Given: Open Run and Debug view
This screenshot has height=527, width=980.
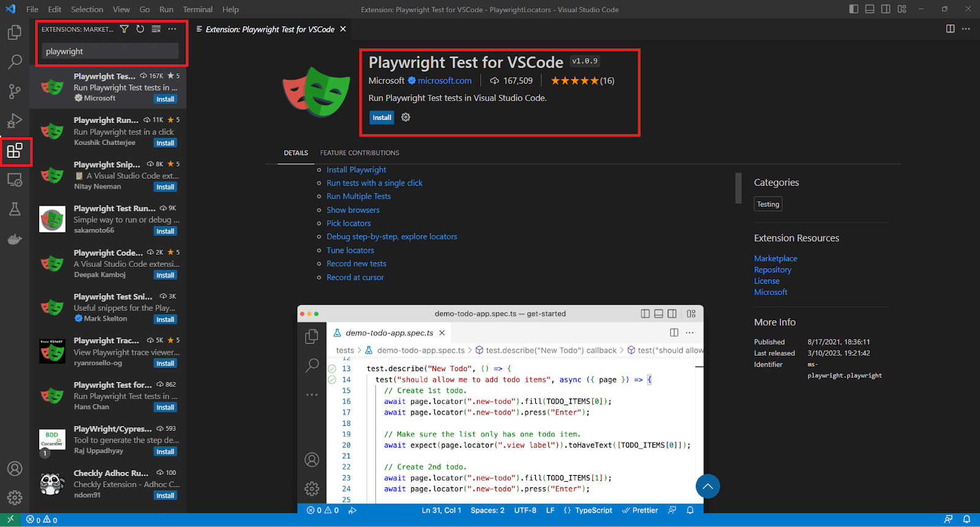Looking at the screenshot, I should (15, 121).
